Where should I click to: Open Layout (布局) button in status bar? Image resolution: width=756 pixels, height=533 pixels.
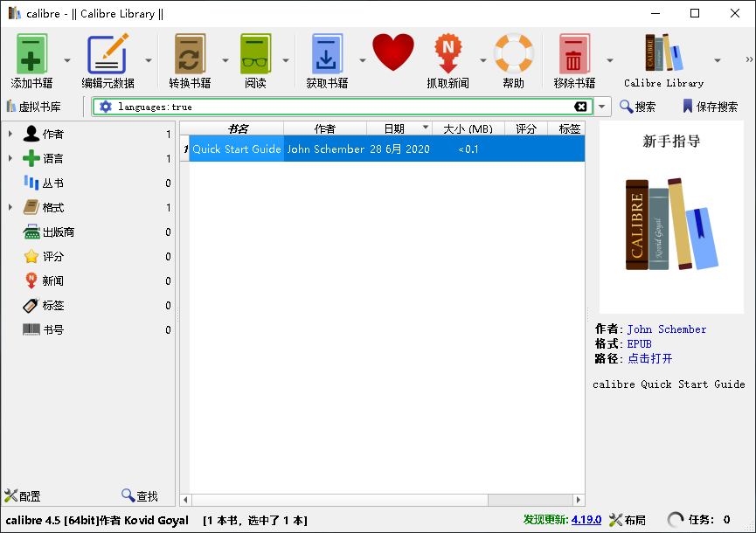click(x=628, y=520)
